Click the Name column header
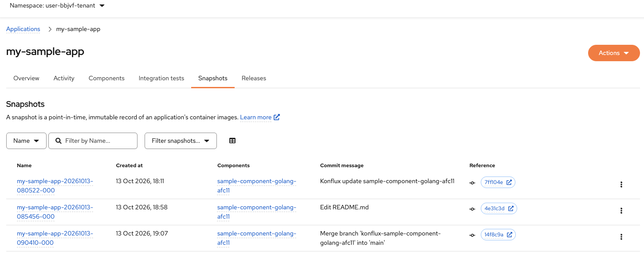The height and width of the screenshot is (259, 644). (24, 165)
